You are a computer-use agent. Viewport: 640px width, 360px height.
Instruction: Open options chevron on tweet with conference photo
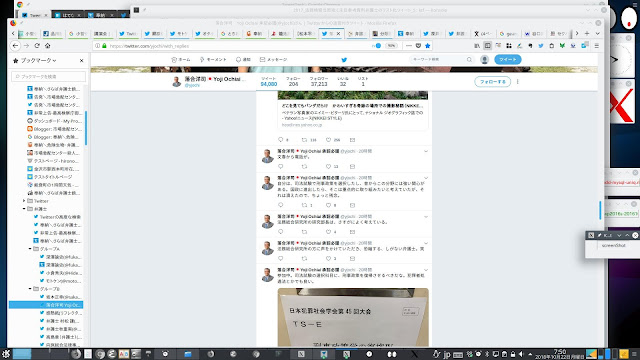[x=426, y=270]
